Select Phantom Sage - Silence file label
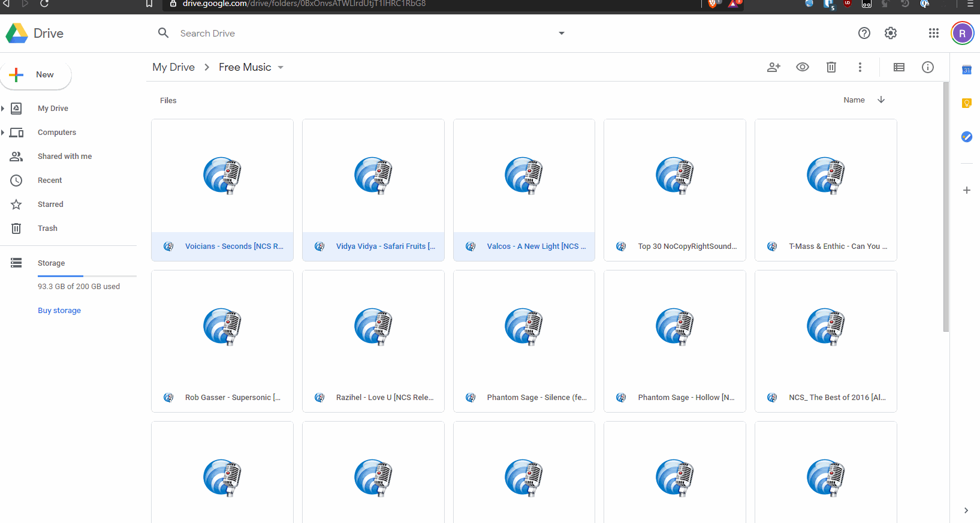This screenshot has width=980, height=523. (x=537, y=398)
